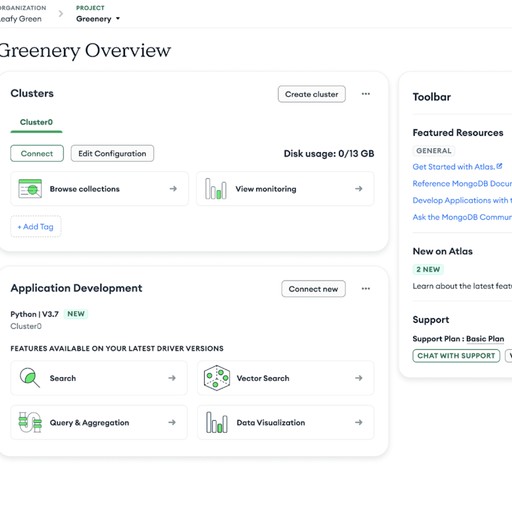This screenshot has height=512, width=512.
Task: Open Application Development more options ellipsis
Action: coord(366,289)
